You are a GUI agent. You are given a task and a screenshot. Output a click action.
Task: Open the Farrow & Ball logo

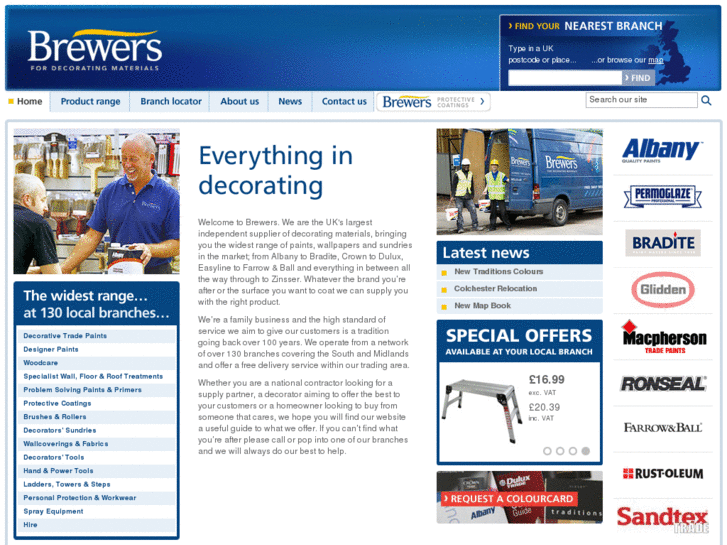[x=663, y=428]
